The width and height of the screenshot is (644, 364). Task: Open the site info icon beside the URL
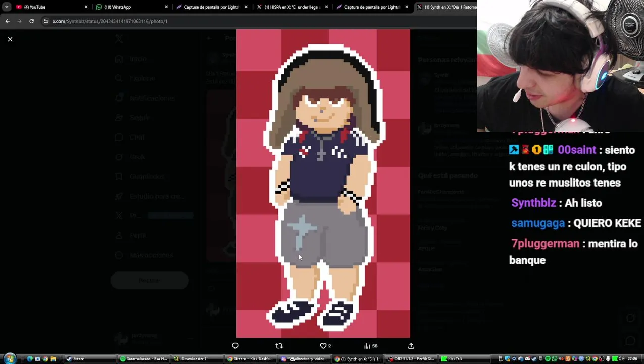[46, 21]
